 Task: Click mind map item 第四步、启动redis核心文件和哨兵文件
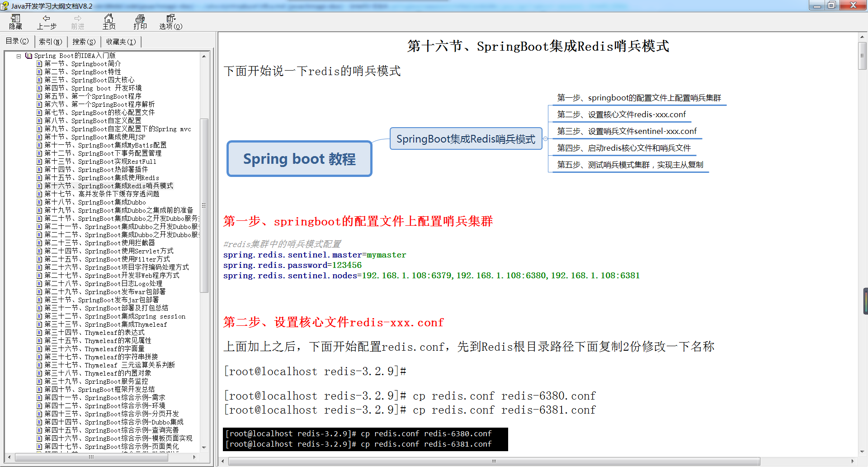[624, 148]
